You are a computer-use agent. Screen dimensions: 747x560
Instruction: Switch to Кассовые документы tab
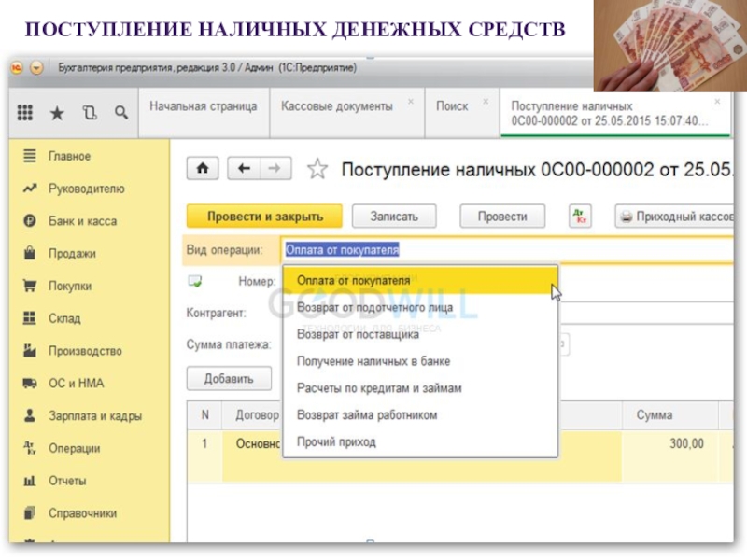pyautogui.click(x=337, y=106)
